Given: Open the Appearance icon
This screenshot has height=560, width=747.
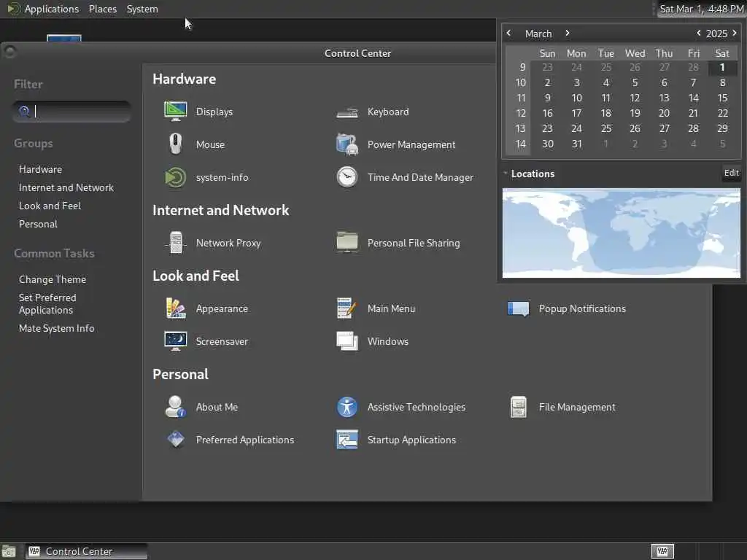Looking at the screenshot, I should (175, 308).
